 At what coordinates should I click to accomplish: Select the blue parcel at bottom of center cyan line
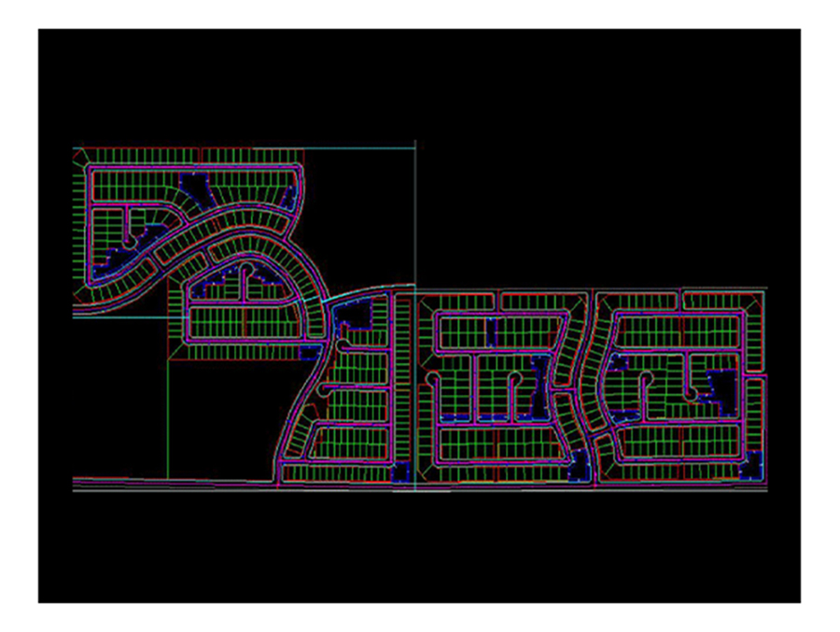(402, 472)
